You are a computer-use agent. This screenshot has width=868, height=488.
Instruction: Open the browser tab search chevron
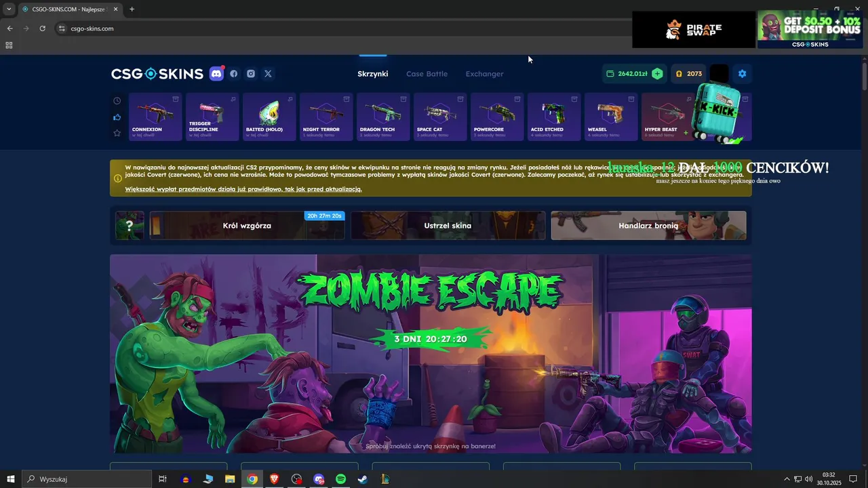point(9,9)
